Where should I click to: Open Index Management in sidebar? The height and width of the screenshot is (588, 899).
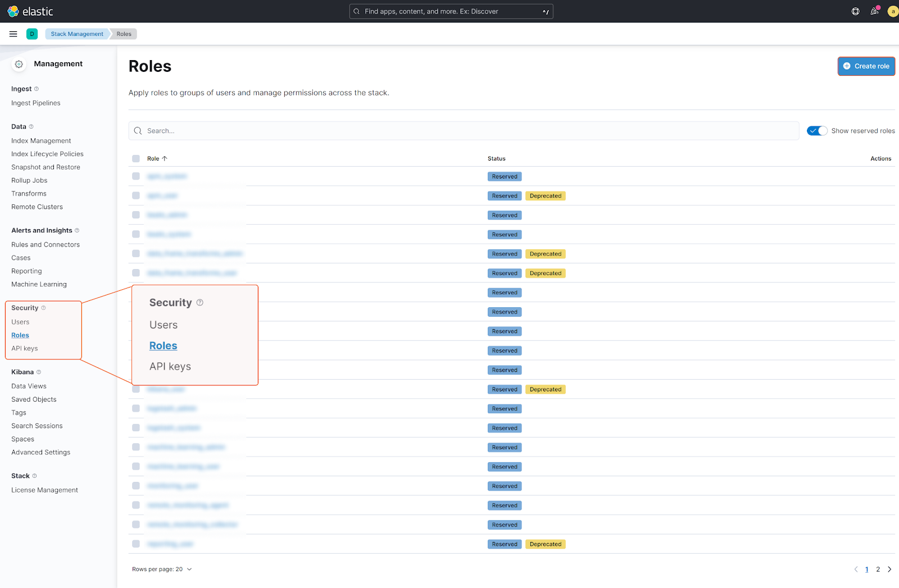coord(41,141)
